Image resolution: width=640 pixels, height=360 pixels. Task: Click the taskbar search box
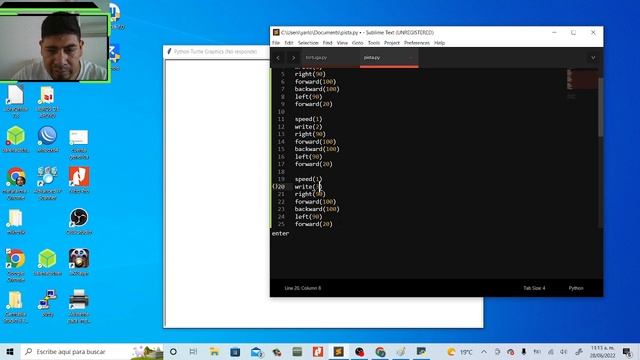click(92, 352)
